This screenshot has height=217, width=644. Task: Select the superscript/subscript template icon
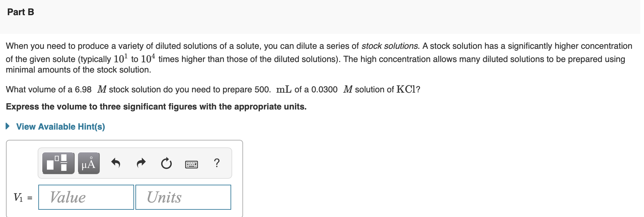click(x=58, y=163)
